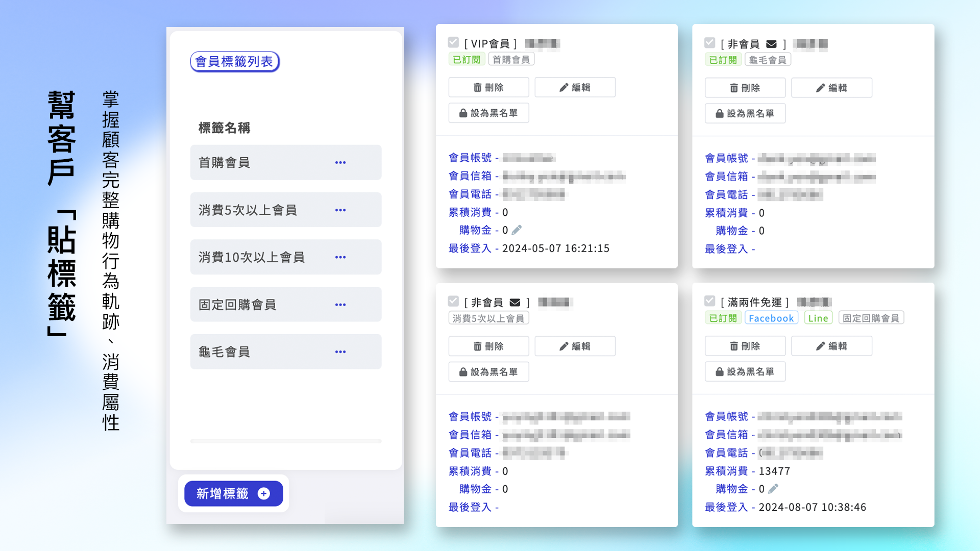980x551 pixels.
Task: Click last login time 2024-05-07 16:21:15
Action: [556, 248]
